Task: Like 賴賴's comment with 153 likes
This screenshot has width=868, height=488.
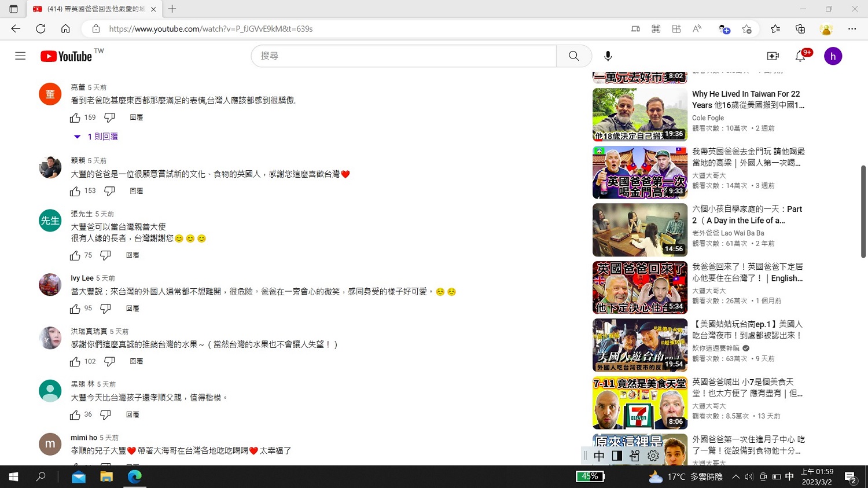Action: coord(75,191)
